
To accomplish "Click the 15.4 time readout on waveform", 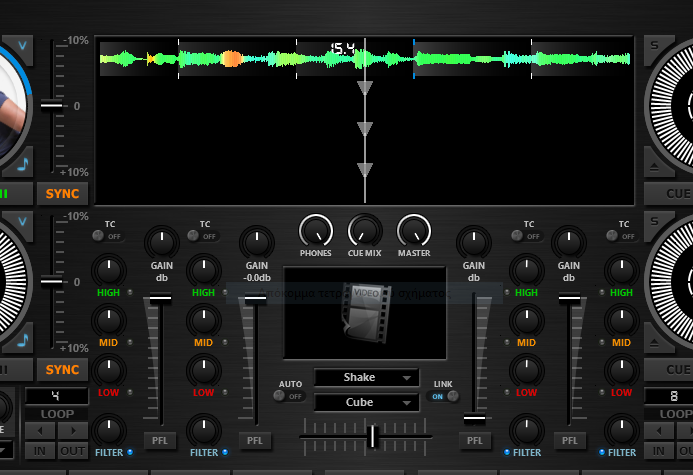I will 343,48.
